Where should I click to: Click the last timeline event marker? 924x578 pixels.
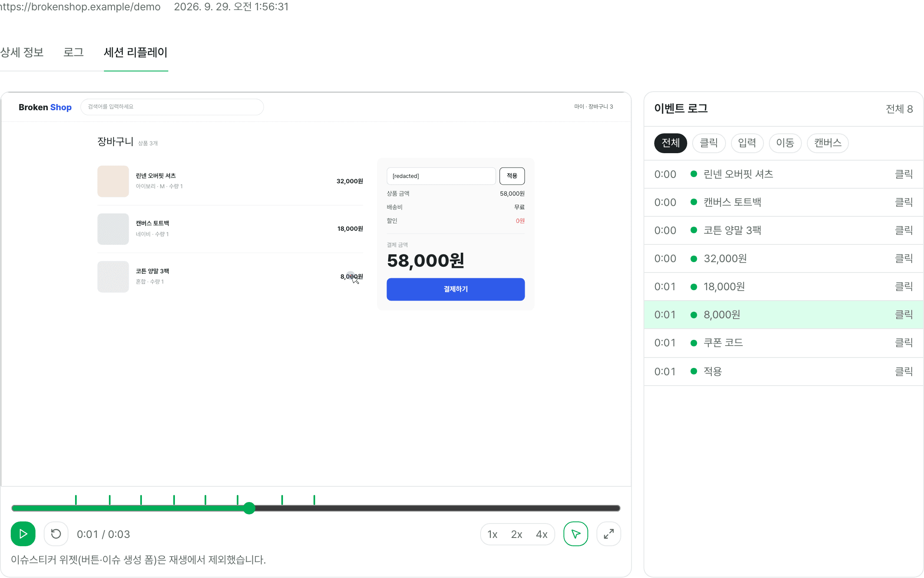click(x=314, y=500)
